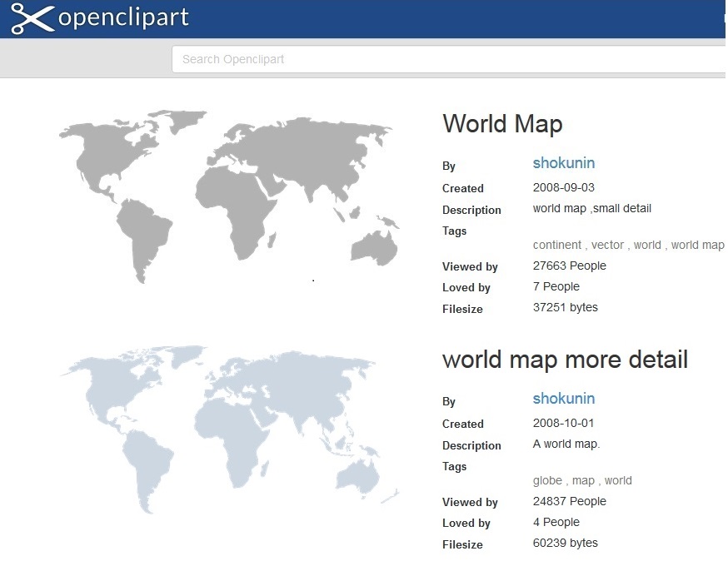Select the "vector" tag
This screenshot has width=728, height=561.
(607, 245)
